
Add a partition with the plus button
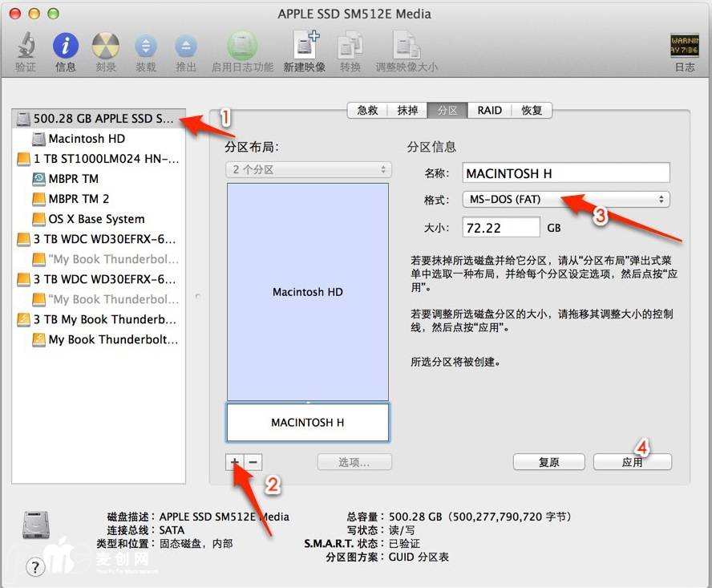click(235, 462)
